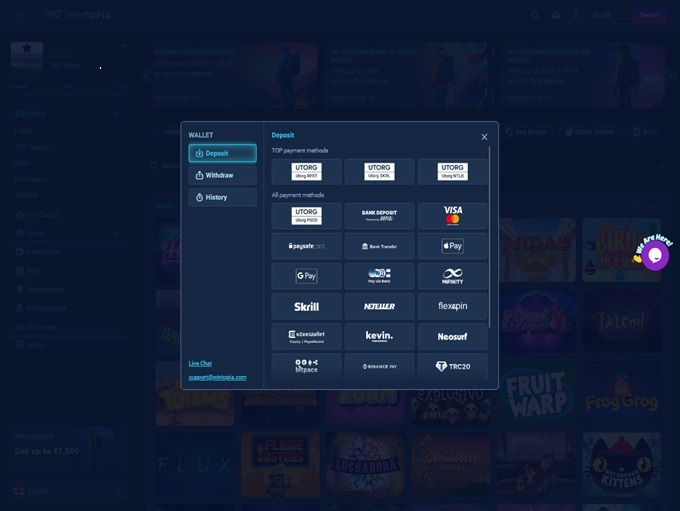Screen dimensions: 680x511
Task: Select the Bank Transfer option
Action: click(x=379, y=246)
